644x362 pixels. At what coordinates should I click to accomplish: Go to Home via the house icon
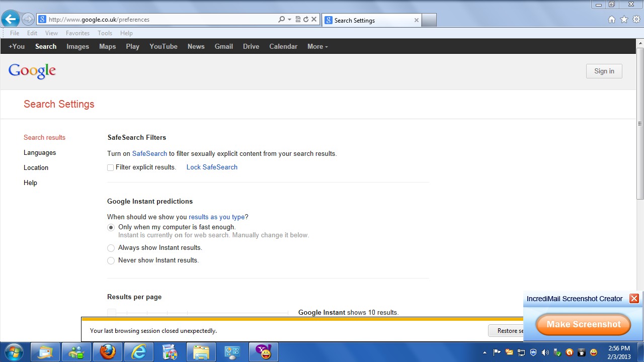612,20
